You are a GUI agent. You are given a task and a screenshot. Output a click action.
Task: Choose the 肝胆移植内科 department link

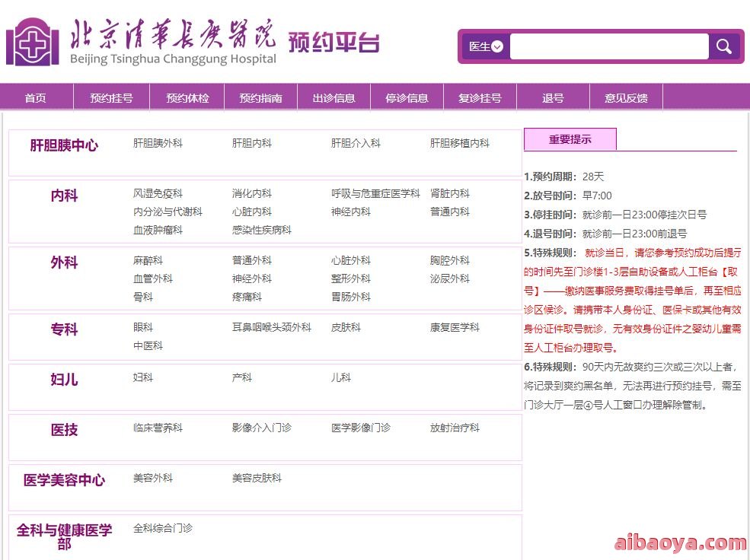pyautogui.click(x=460, y=143)
